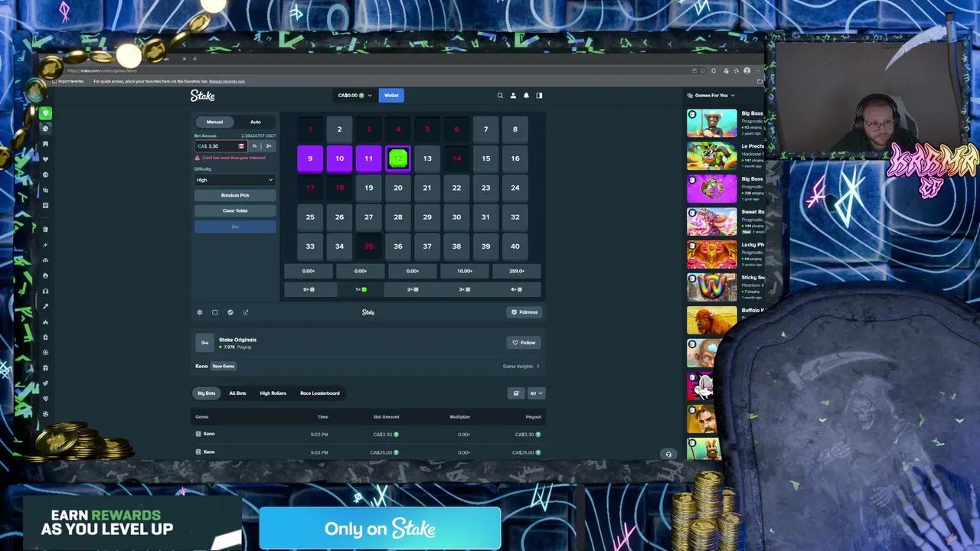
Task: Toggle the side panel layout icon
Action: (539, 96)
